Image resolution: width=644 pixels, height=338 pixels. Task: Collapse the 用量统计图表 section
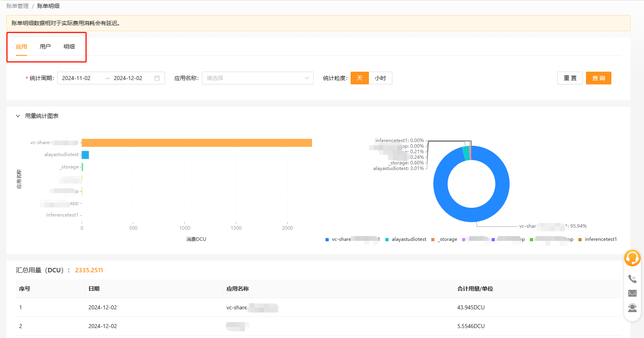click(x=18, y=116)
